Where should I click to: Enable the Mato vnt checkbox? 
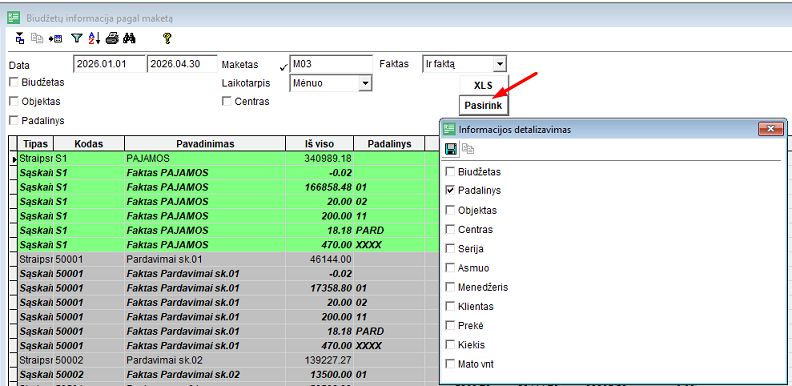[450, 364]
